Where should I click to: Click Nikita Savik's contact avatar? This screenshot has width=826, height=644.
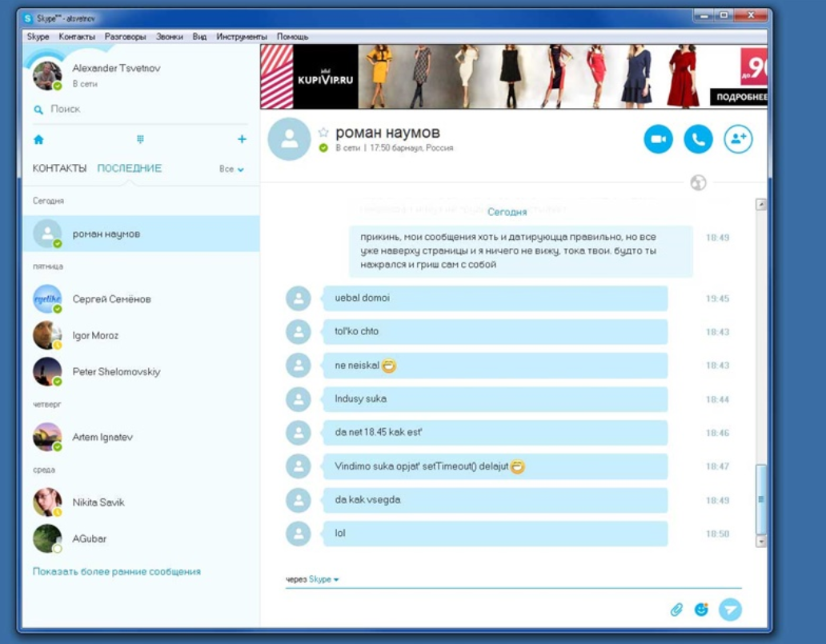point(47,502)
